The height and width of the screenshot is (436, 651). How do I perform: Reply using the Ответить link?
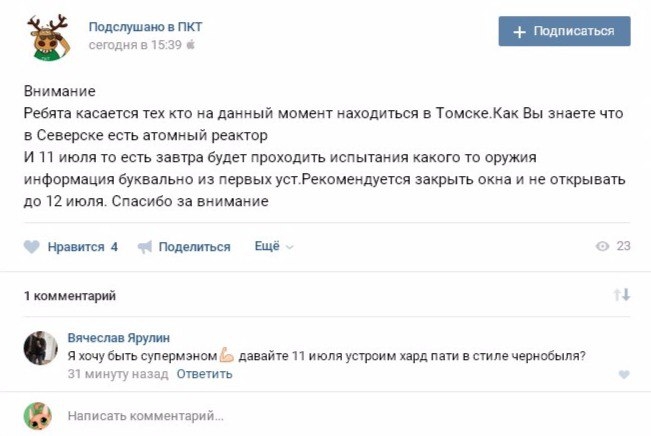[204, 374]
